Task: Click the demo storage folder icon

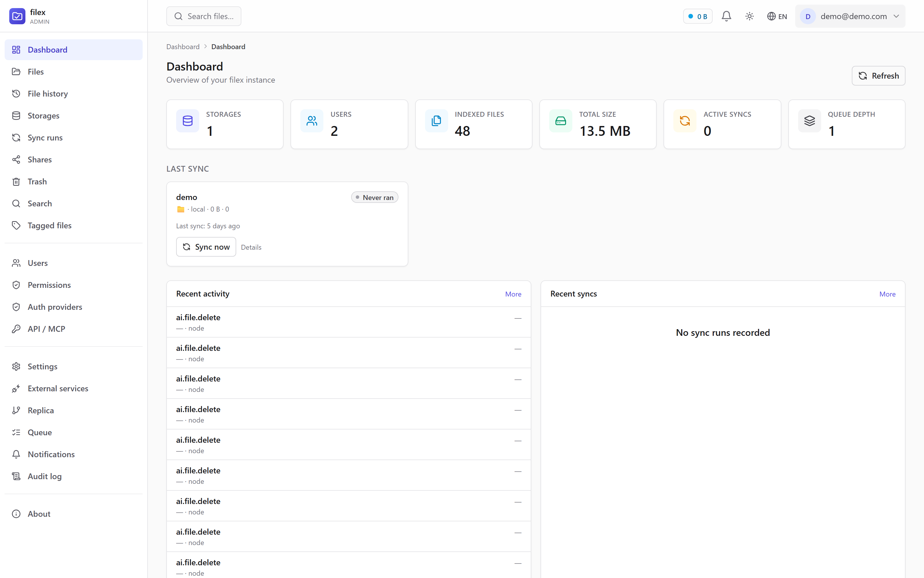Action: click(180, 210)
